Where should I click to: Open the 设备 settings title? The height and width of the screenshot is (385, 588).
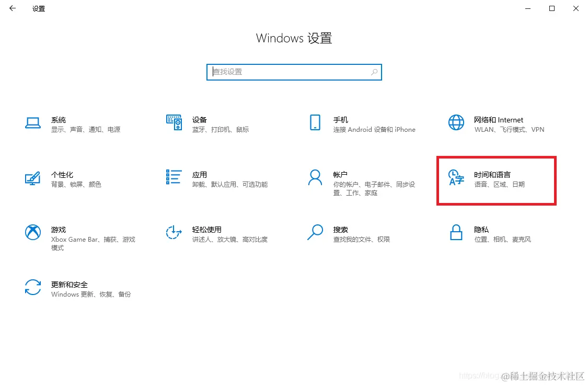tap(200, 120)
